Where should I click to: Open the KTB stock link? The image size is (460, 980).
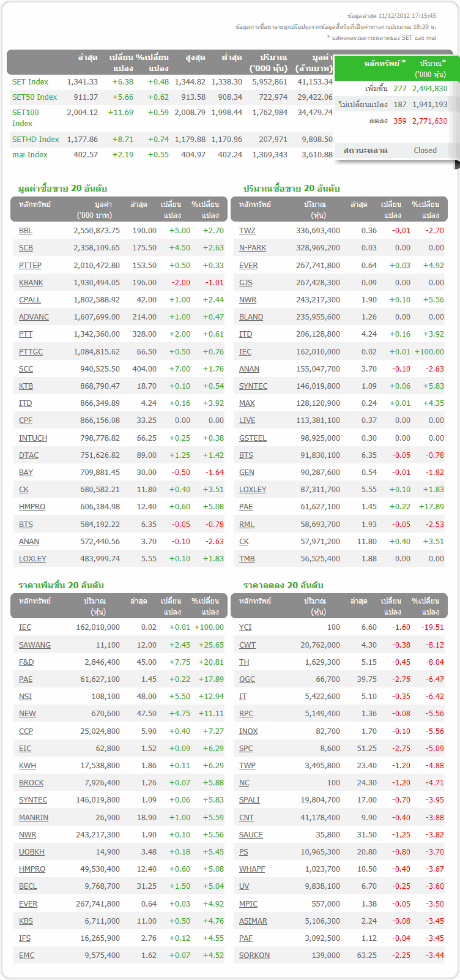pyautogui.click(x=26, y=386)
